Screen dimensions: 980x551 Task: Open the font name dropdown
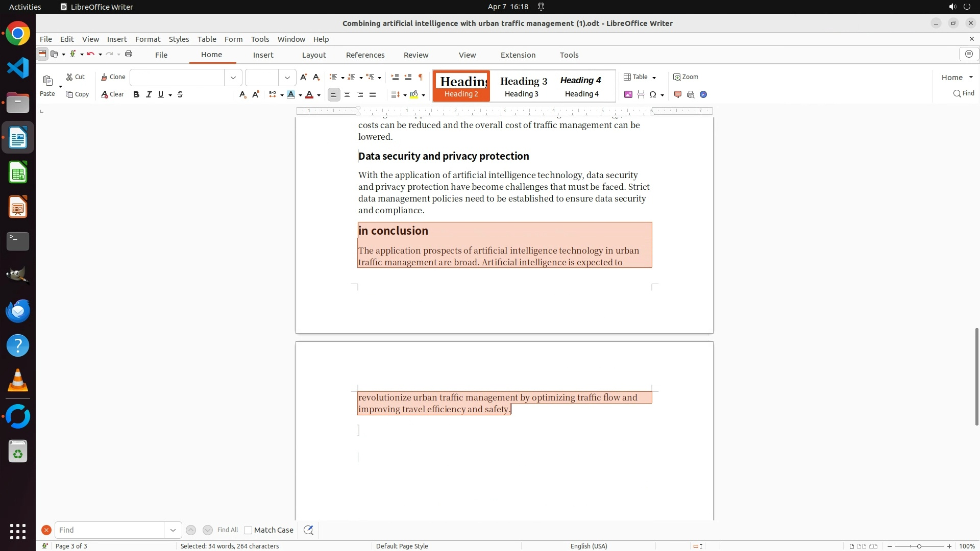click(x=233, y=78)
